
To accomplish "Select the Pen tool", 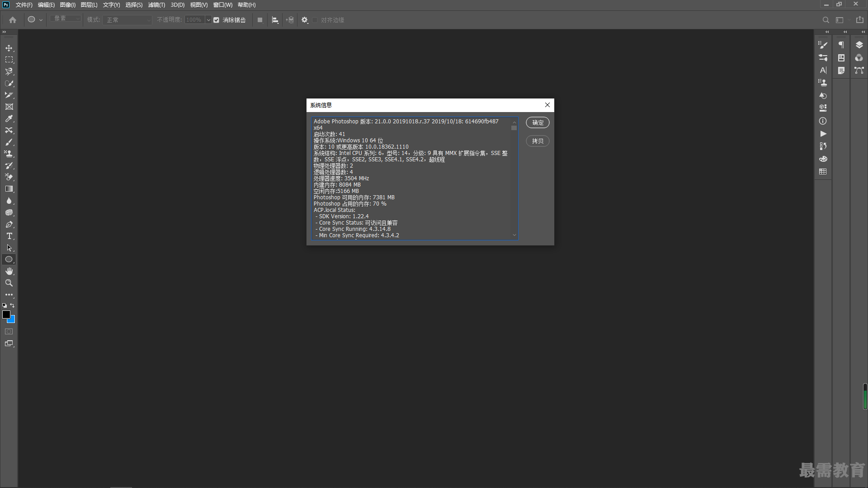I will (x=9, y=224).
